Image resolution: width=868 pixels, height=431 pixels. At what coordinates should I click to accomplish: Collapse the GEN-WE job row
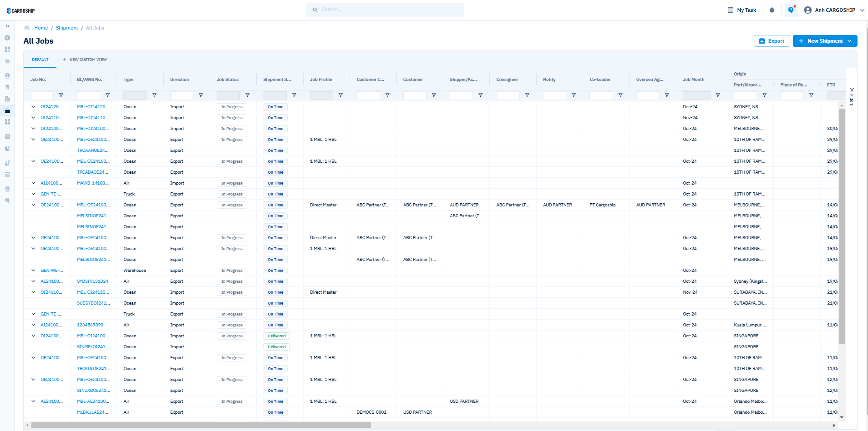click(x=33, y=271)
